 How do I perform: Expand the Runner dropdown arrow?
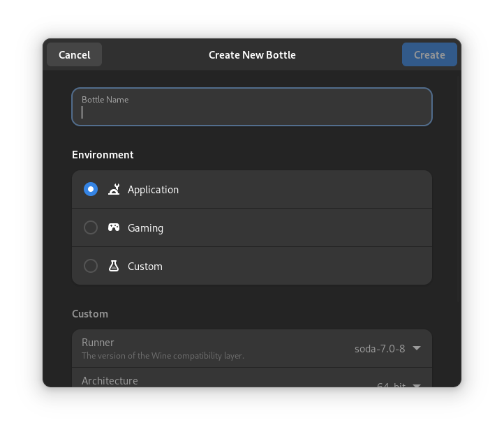click(417, 348)
